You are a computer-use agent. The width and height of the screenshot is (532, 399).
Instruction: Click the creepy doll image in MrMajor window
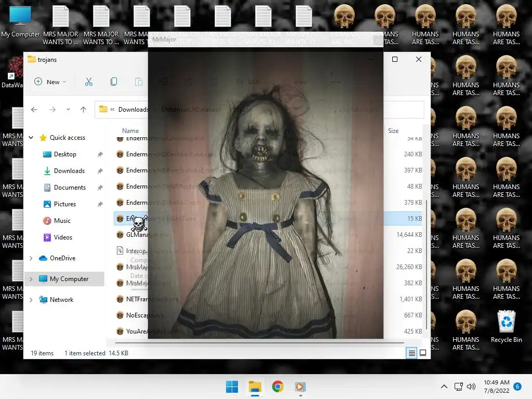pyautogui.click(x=265, y=193)
